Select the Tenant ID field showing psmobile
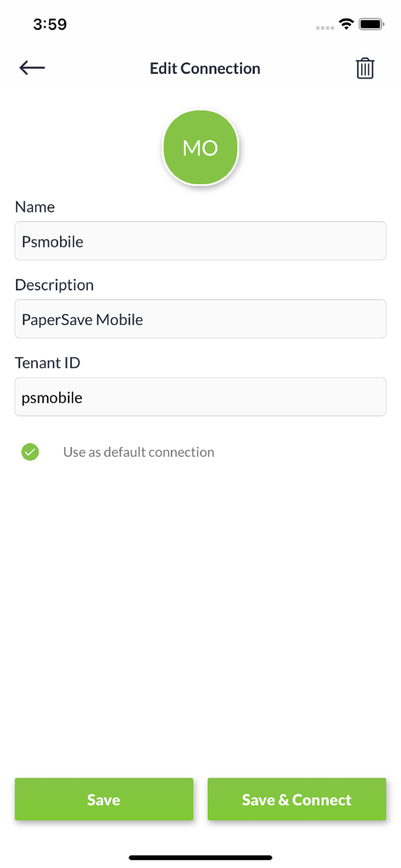This screenshot has width=401, height=868. (x=200, y=397)
